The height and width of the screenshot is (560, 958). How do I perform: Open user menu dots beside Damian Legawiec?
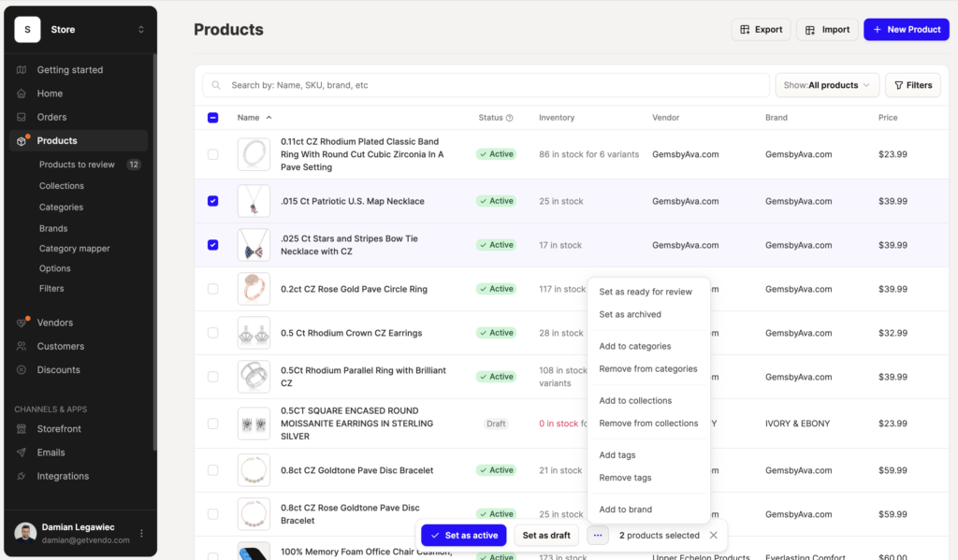pos(142,533)
